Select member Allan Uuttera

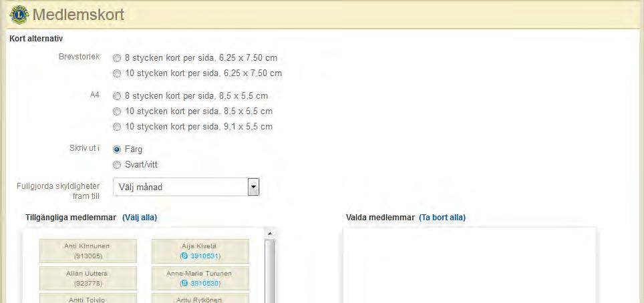88,278
